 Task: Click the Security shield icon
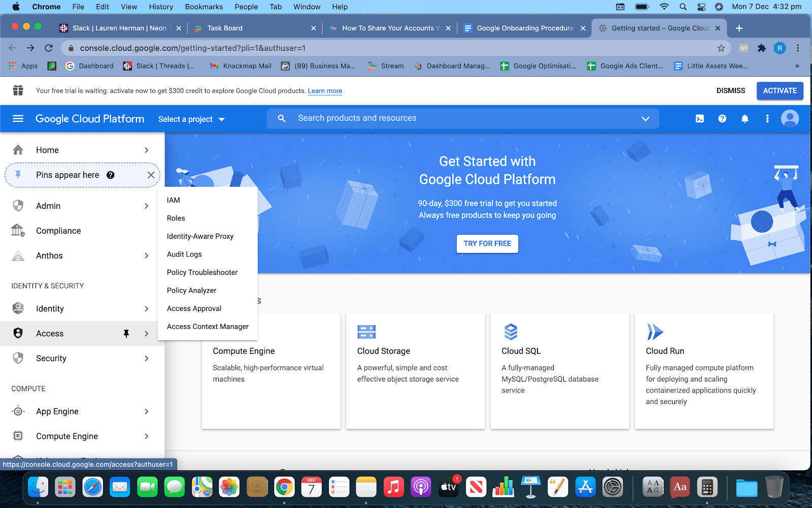(x=18, y=358)
